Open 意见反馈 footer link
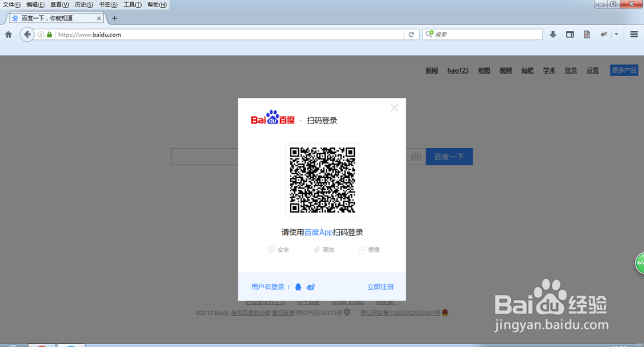 [283, 313]
